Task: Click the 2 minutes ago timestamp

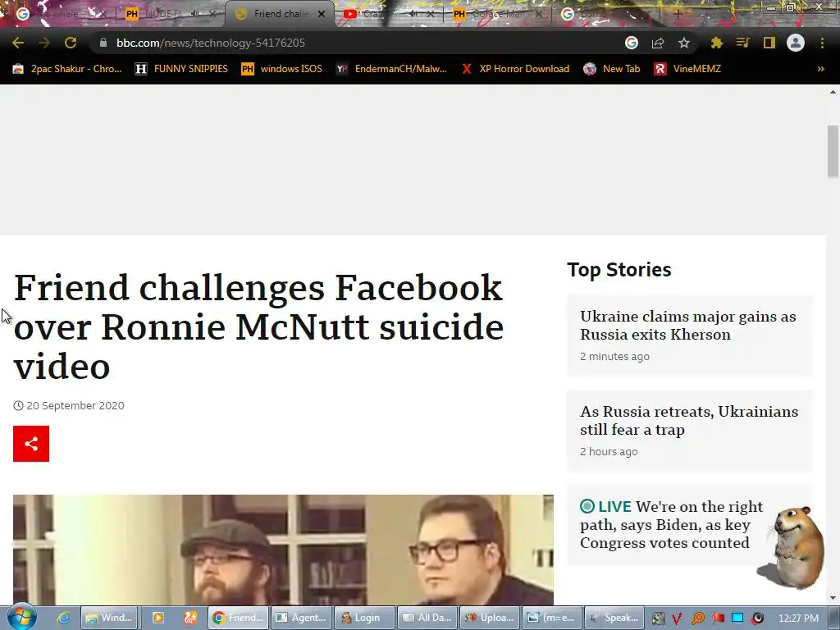Action: (614, 356)
